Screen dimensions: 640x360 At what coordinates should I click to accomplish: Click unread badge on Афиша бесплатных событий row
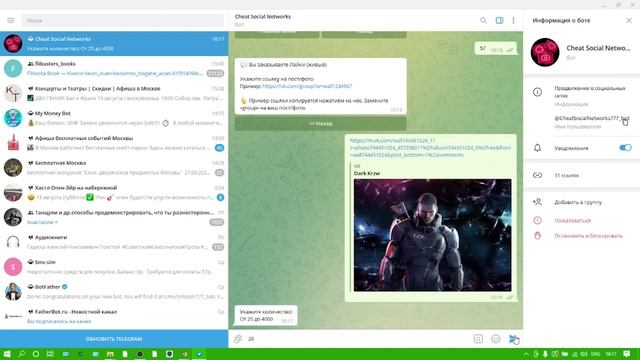[219, 148]
